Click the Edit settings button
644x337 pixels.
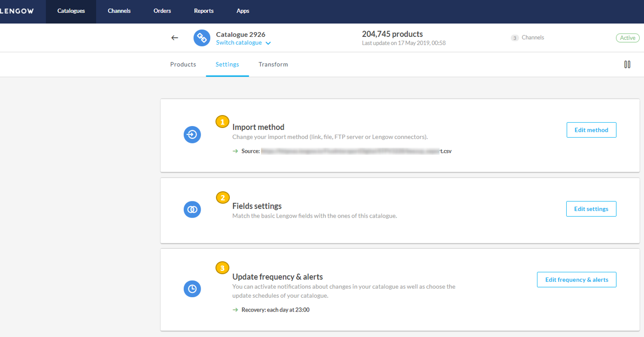pos(591,209)
